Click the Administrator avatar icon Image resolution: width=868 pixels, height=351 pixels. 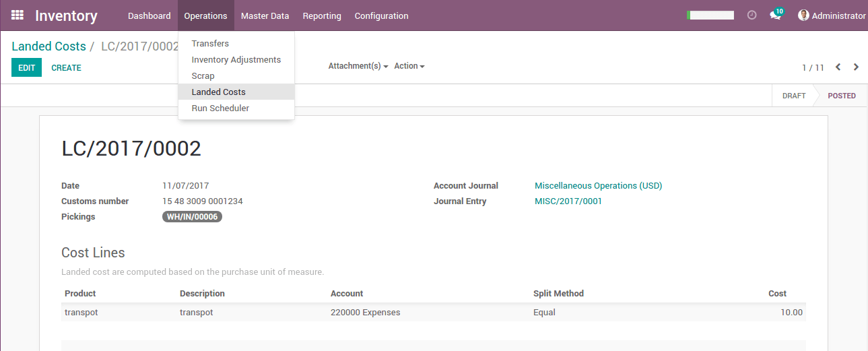pos(803,15)
